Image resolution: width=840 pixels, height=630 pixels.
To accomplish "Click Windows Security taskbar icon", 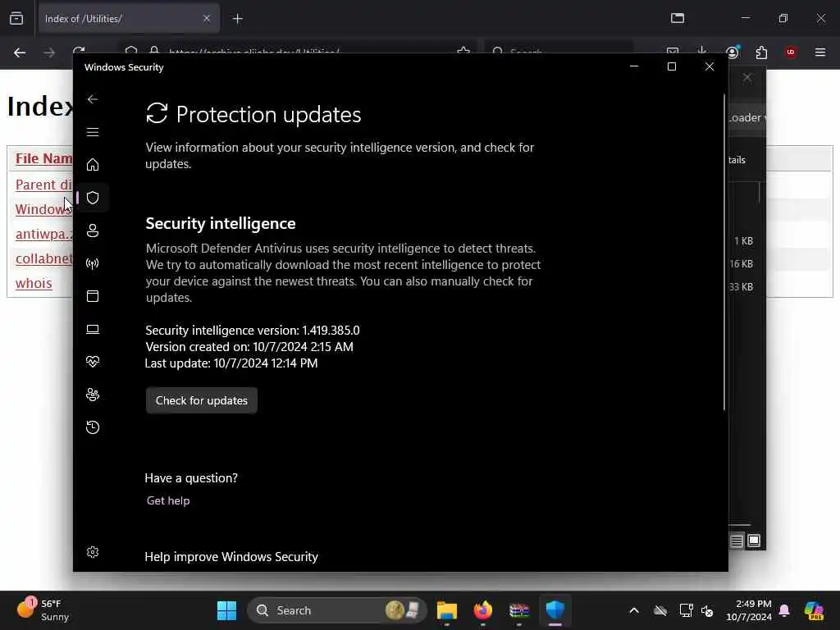I will point(555,610).
